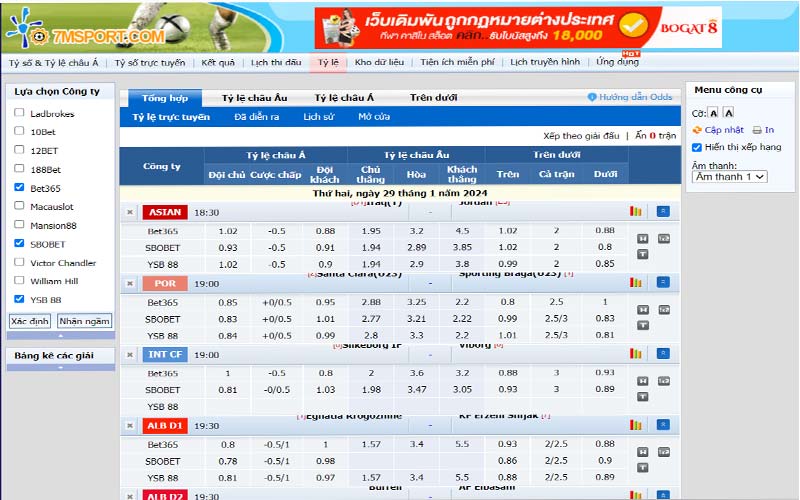Click blue pin icon in ASIAN row
The image size is (800, 500).
[x=663, y=211]
